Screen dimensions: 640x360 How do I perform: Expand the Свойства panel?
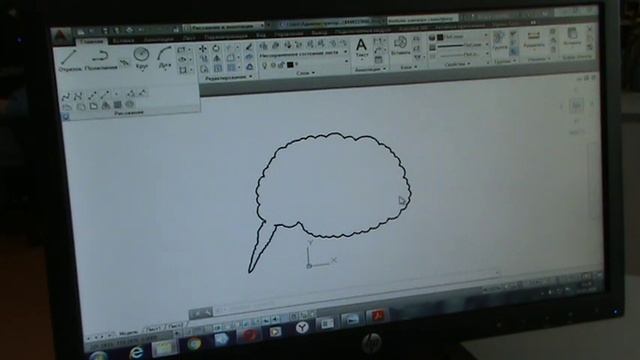[x=457, y=64]
